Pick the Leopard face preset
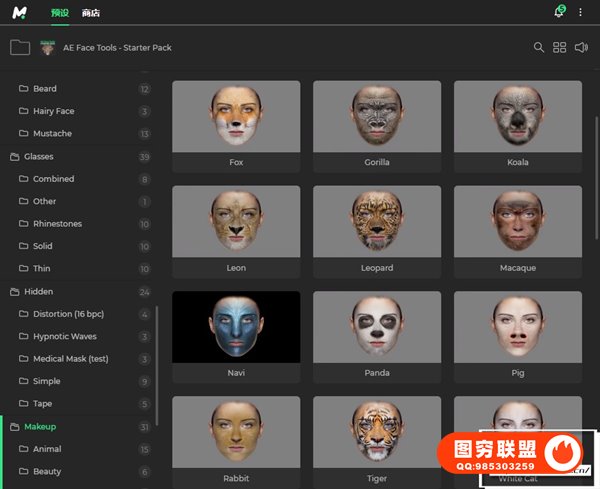600x489 pixels. pyautogui.click(x=377, y=221)
